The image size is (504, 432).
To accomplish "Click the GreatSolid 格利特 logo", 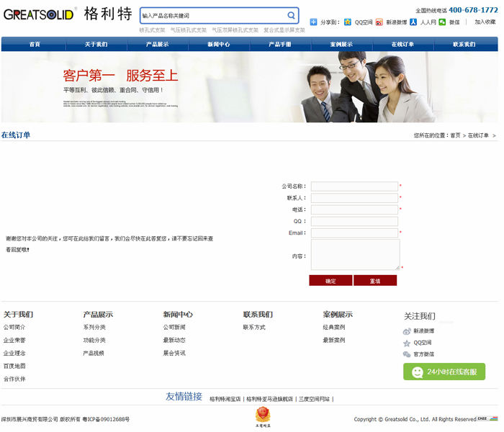I will 68,14.
